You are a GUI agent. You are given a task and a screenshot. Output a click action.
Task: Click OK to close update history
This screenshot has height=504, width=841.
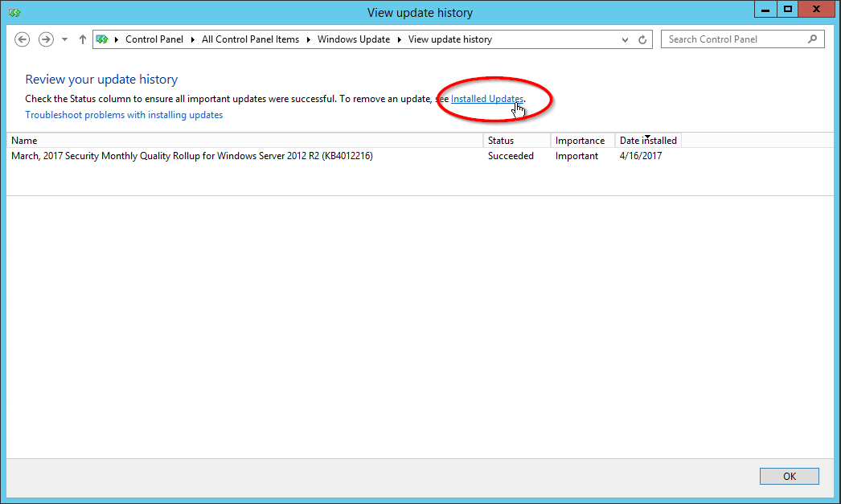tap(789, 476)
